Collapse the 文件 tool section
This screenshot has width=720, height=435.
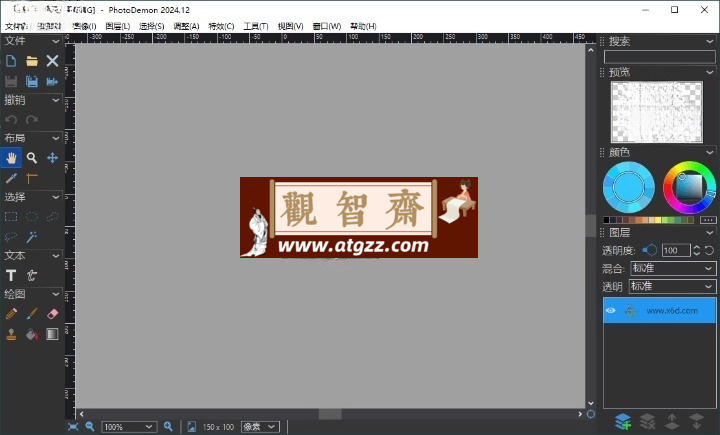tap(56, 41)
